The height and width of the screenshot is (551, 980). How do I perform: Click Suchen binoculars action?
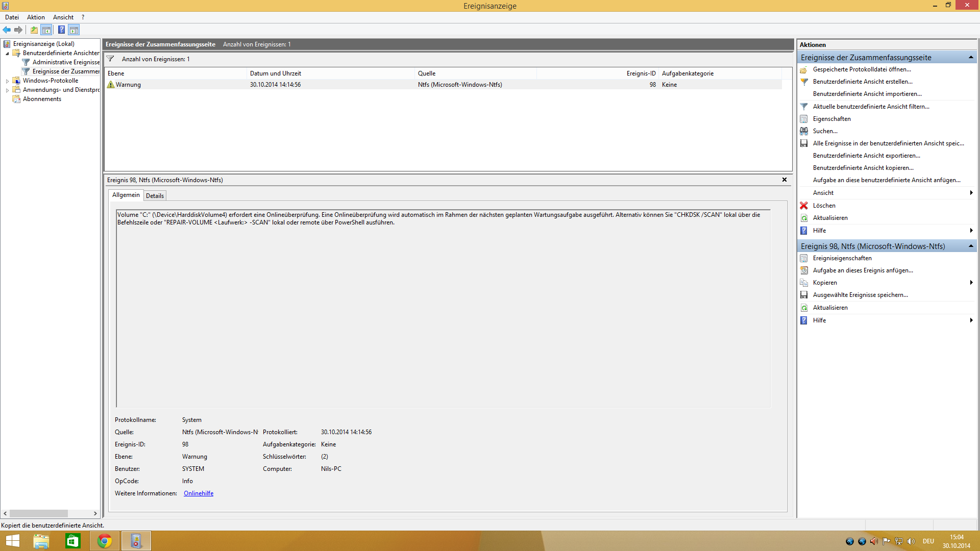(x=825, y=131)
